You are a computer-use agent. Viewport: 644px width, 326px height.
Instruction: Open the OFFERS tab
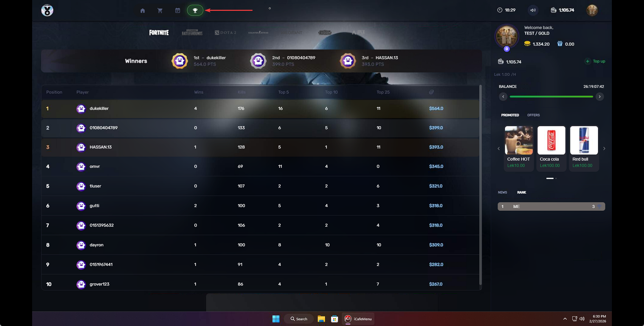point(533,115)
